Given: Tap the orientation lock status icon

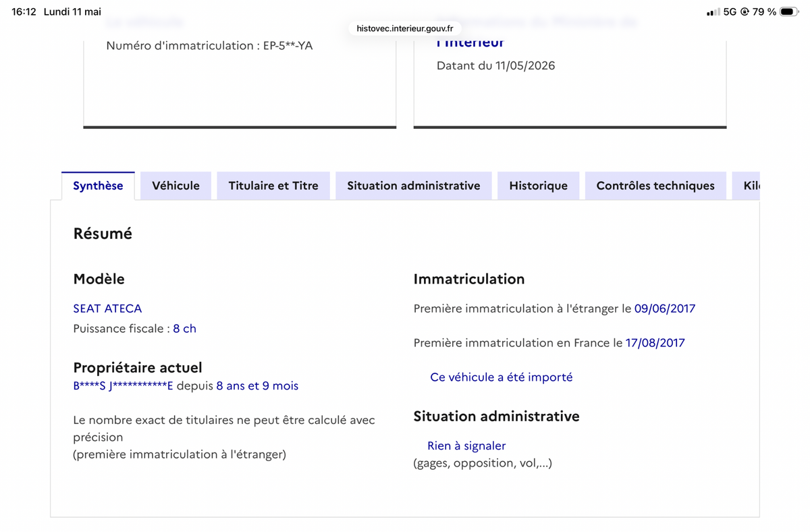Looking at the screenshot, I should click(x=745, y=11).
